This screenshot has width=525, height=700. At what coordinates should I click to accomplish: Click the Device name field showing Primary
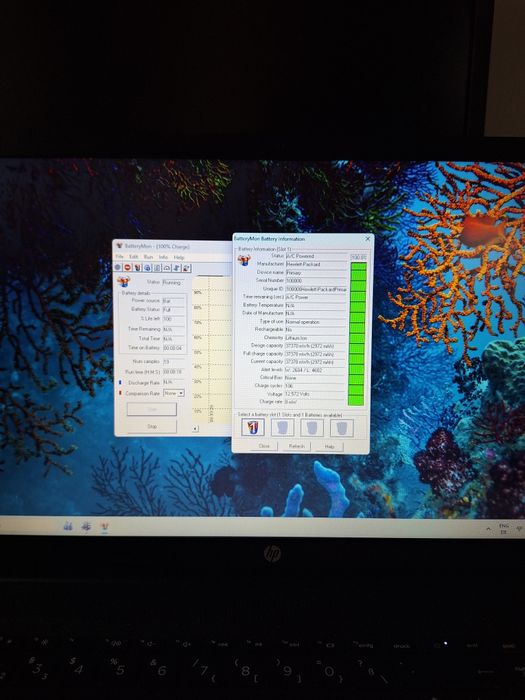click(316, 272)
